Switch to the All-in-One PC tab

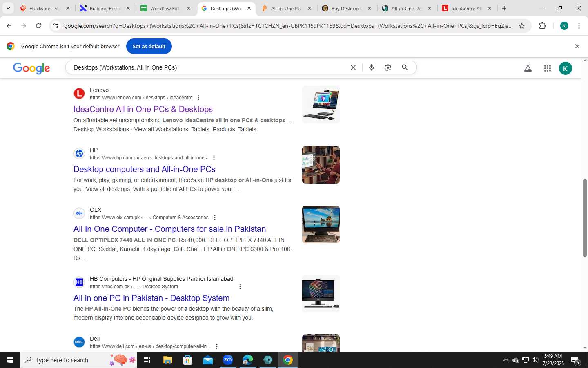coord(286,8)
